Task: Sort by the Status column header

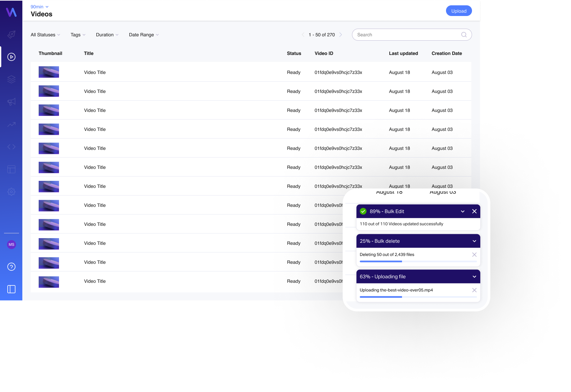Action: (x=294, y=53)
